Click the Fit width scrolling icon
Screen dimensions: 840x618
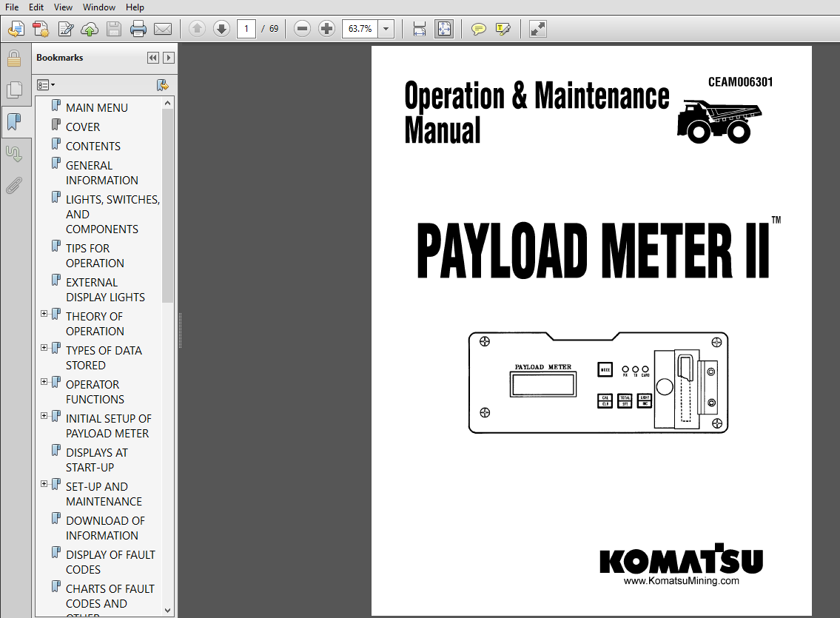tap(420, 29)
